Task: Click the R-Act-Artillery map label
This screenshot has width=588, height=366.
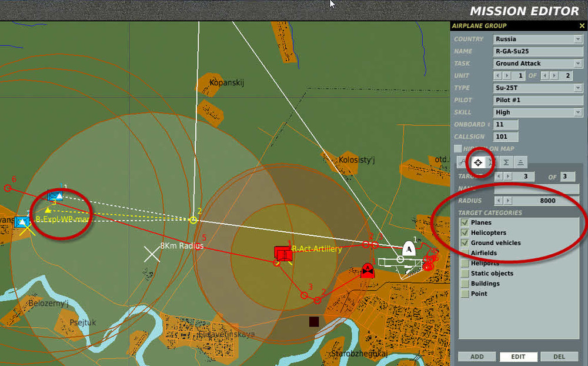Action: [x=317, y=249]
